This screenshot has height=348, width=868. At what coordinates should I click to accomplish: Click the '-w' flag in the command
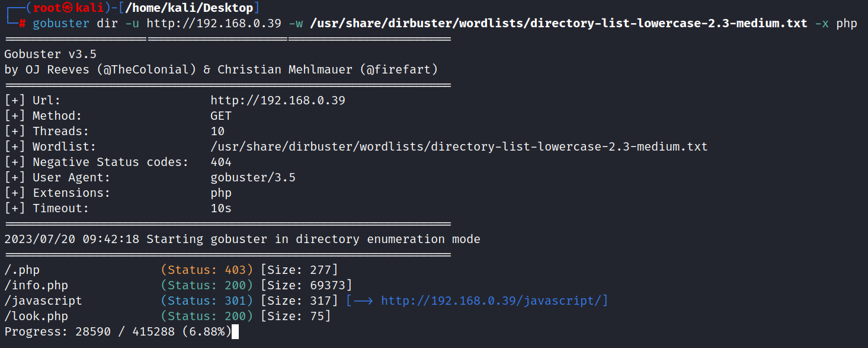296,24
